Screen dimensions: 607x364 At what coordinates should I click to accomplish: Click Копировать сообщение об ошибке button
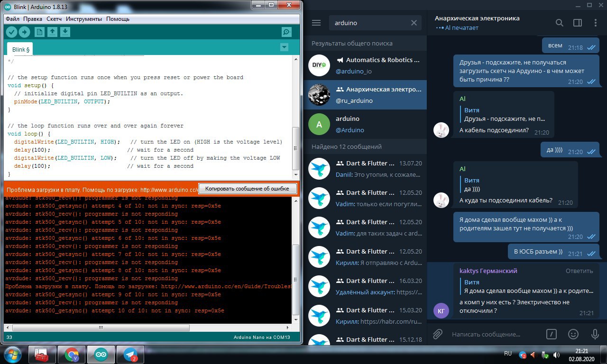[x=248, y=189]
